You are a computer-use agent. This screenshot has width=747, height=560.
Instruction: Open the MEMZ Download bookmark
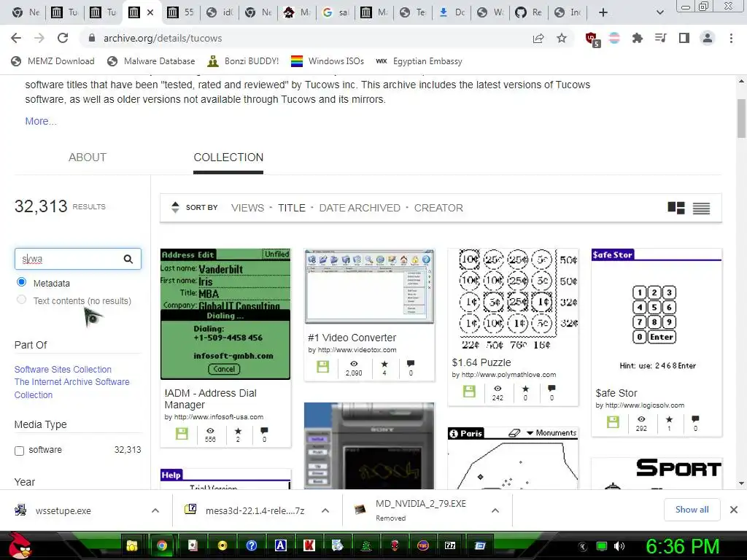tap(53, 61)
